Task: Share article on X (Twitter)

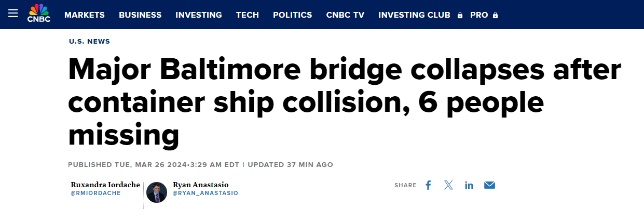Action: [x=448, y=185]
